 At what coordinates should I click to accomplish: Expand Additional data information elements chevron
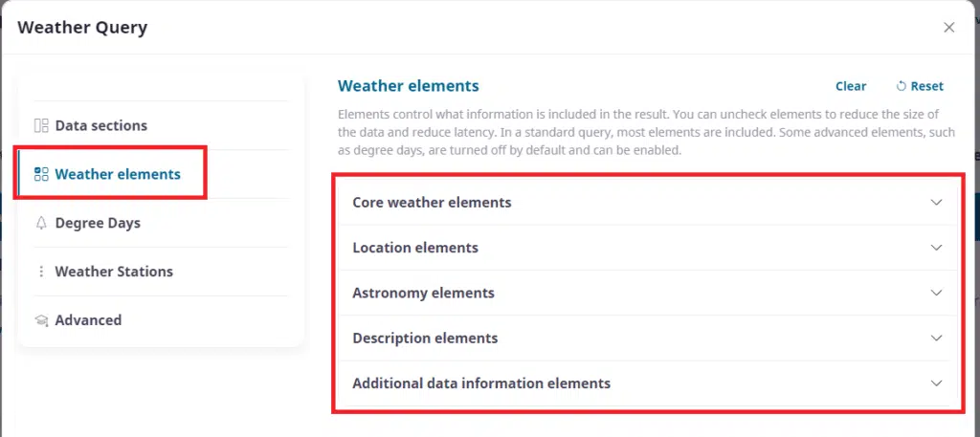coord(937,383)
